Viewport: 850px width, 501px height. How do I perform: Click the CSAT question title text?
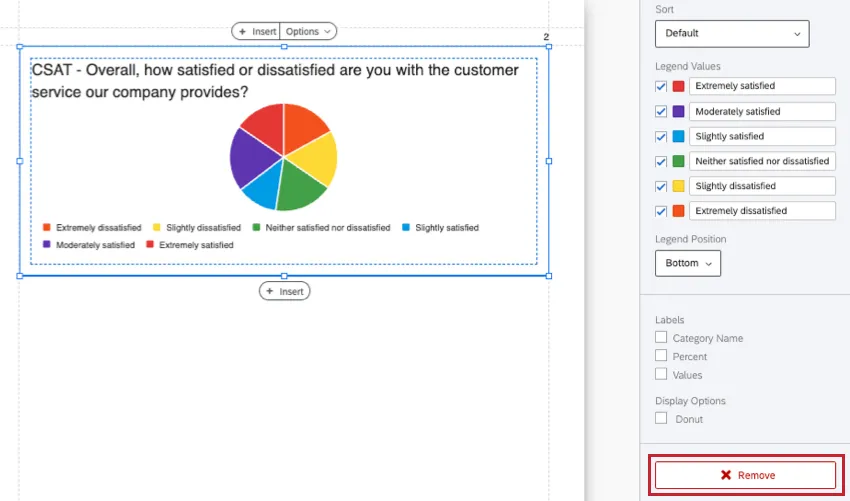pos(275,81)
